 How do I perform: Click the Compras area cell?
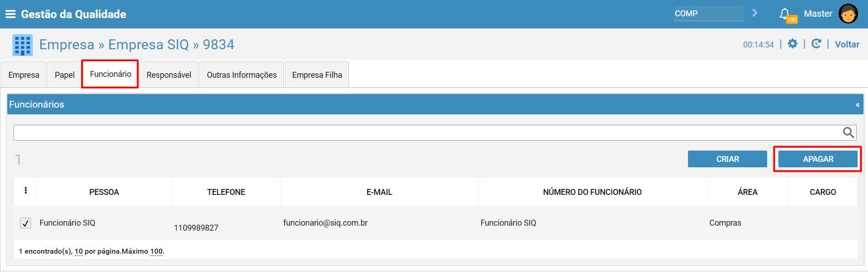coord(725,223)
